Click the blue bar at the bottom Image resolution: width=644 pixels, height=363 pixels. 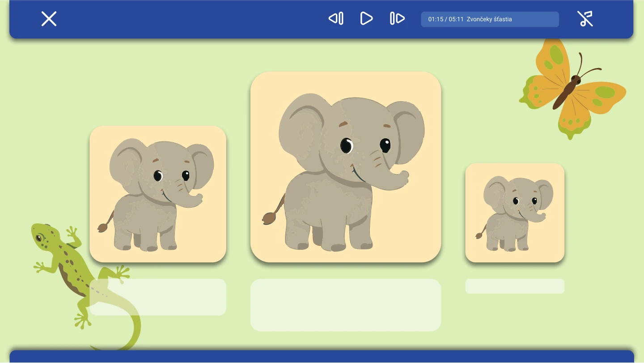(322, 357)
